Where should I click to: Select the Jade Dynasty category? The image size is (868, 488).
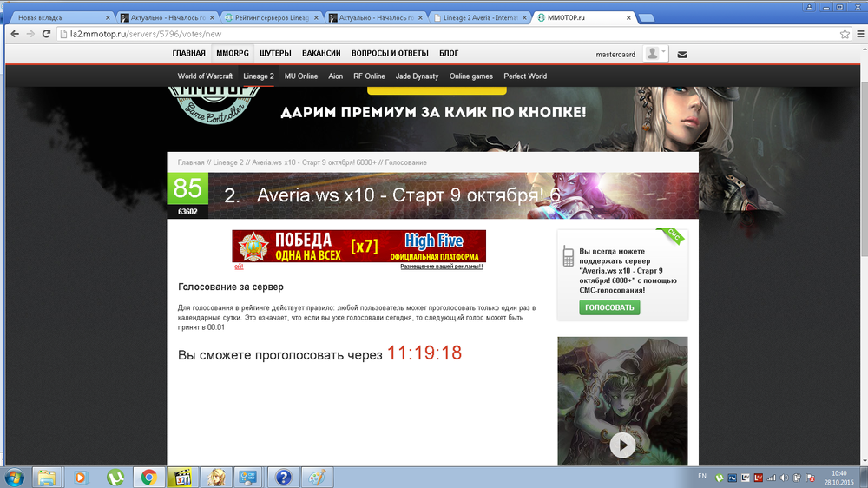[417, 76]
